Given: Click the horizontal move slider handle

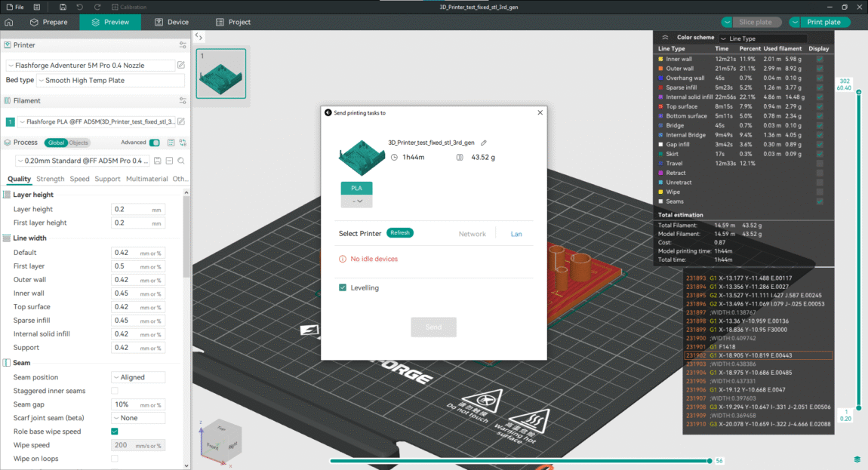Looking at the screenshot, I should click(x=709, y=461).
